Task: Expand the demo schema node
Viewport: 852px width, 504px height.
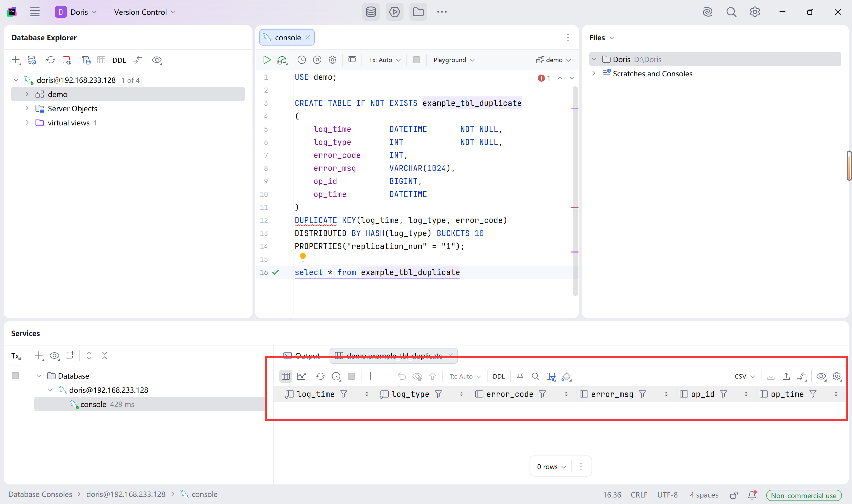Action: point(27,94)
